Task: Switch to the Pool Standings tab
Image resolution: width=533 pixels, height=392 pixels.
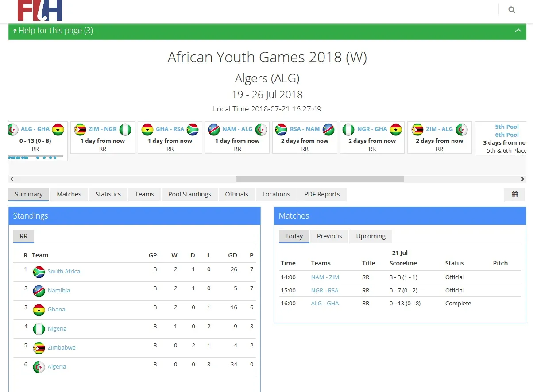Action: click(189, 194)
